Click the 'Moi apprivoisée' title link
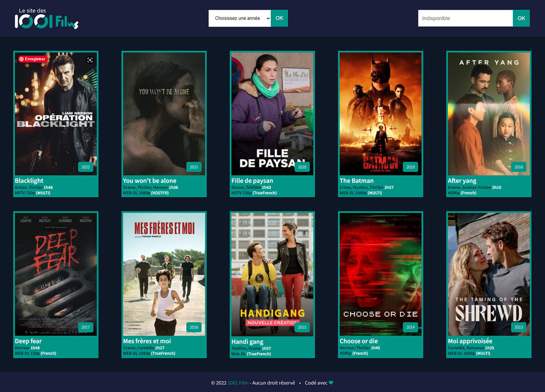Screen dimensions: 545x392 (x=470, y=341)
